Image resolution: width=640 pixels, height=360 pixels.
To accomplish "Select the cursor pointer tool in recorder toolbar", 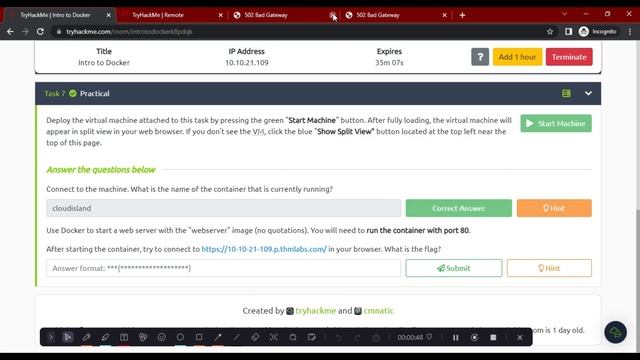I will coord(68,337).
